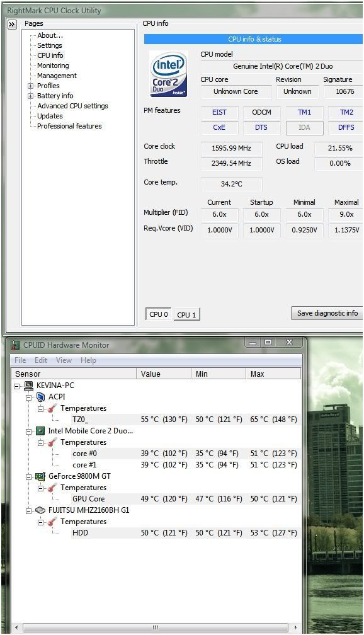The image size is (364, 635).
Task: Click the DFFS feature button
Action: point(346,127)
